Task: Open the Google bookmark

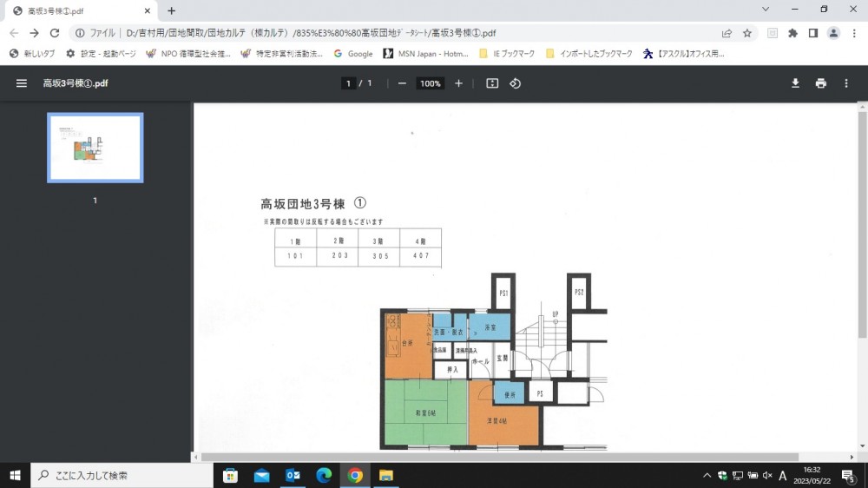Action: click(353, 54)
